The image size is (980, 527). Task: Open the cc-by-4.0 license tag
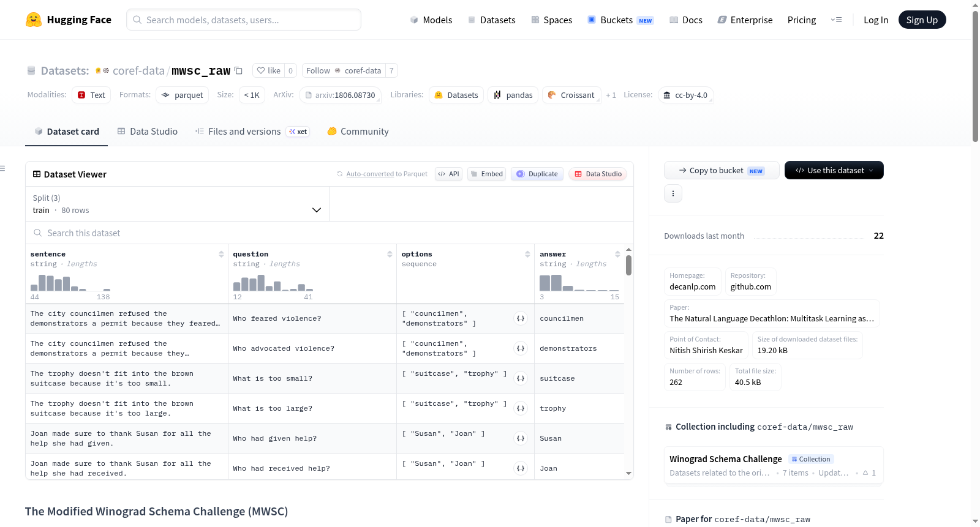pos(686,95)
